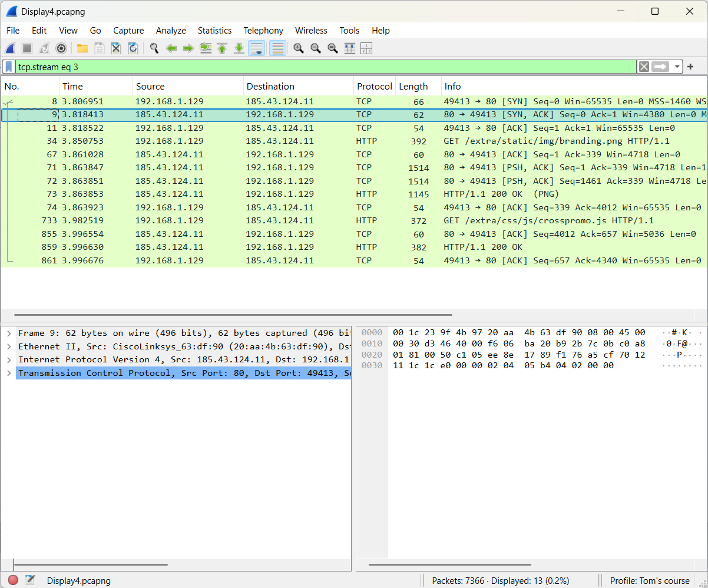This screenshot has height=588, width=708.
Task: Open the Tools menu
Action: (349, 31)
